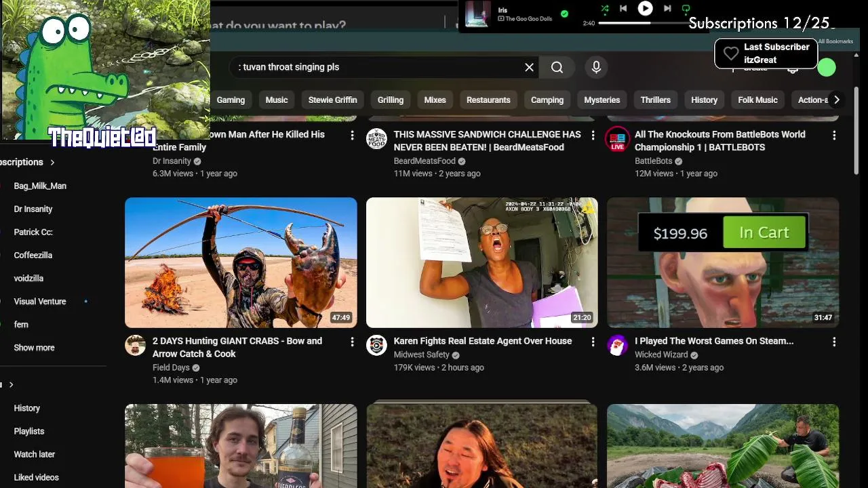Open Field Days channel name link
The width and height of the screenshot is (868, 488).
coord(171,368)
